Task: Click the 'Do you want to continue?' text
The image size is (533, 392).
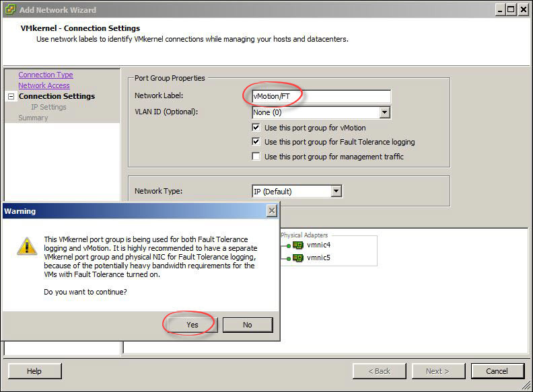Action: coord(85,292)
